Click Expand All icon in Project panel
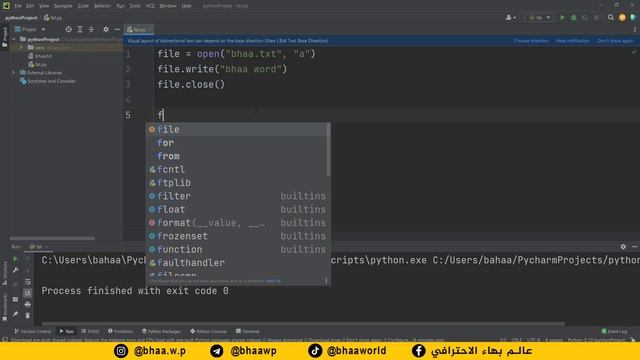The height and width of the screenshot is (360, 640). [80, 29]
